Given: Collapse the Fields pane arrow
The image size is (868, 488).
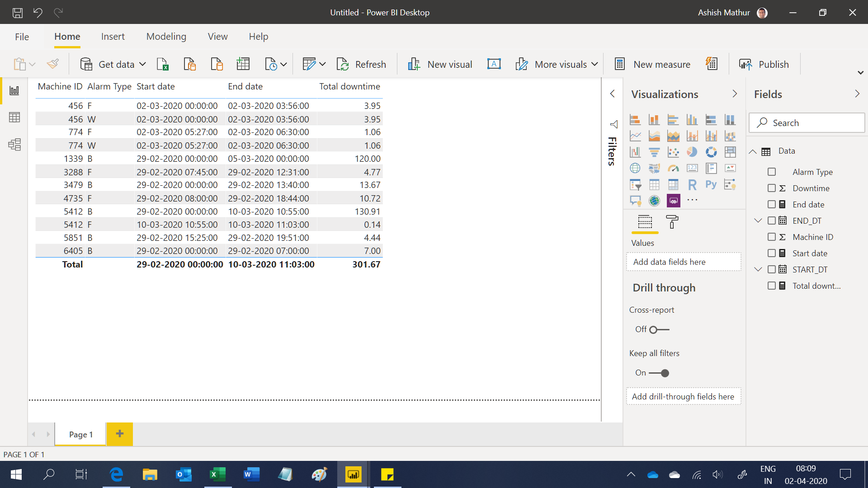Looking at the screenshot, I should [x=857, y=94].
